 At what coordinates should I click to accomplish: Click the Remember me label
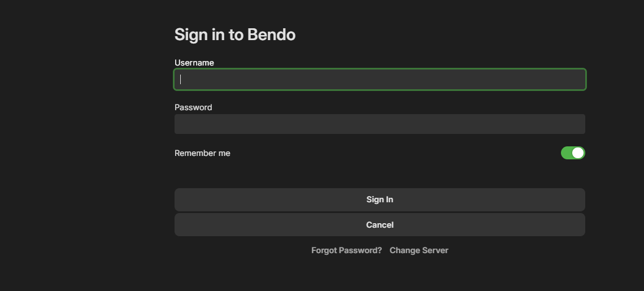[x=202, y=153]
